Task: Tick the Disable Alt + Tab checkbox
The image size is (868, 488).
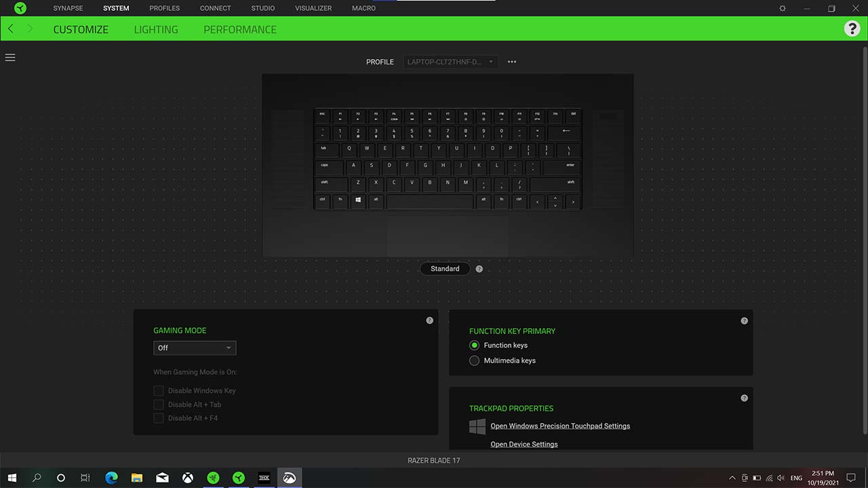Action: (x=159, y=405)
